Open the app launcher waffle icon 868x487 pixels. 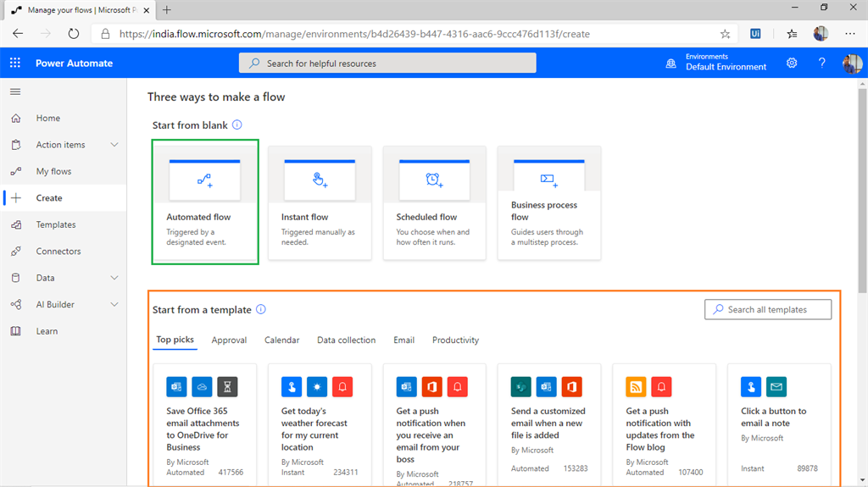coord(15,63)
